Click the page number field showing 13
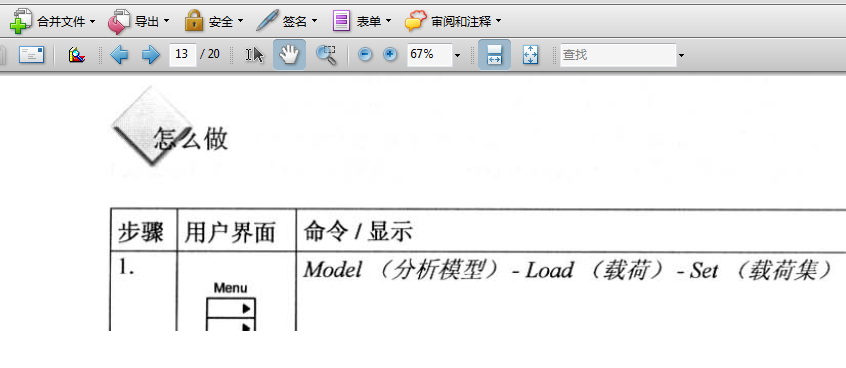 point(182,54)
